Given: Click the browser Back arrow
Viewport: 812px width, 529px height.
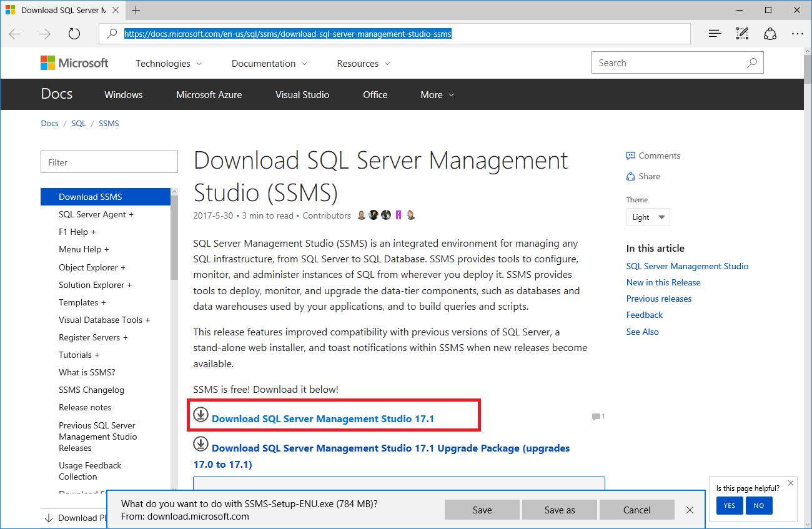Looking at the screenshot, I should 15,34.
